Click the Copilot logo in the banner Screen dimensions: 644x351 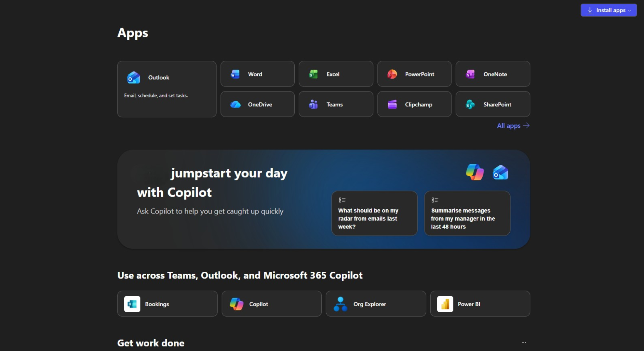click(475, 172)
